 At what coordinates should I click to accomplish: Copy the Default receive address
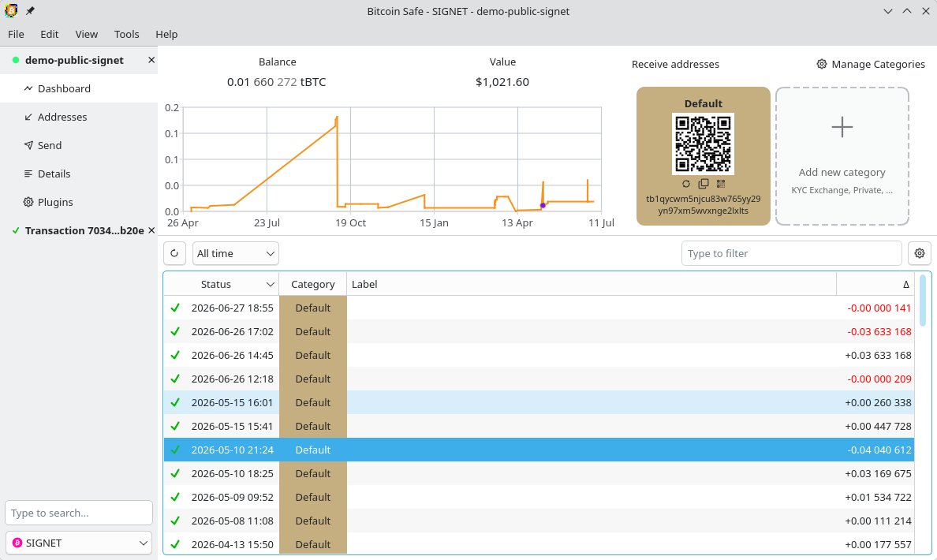[704, 184]
